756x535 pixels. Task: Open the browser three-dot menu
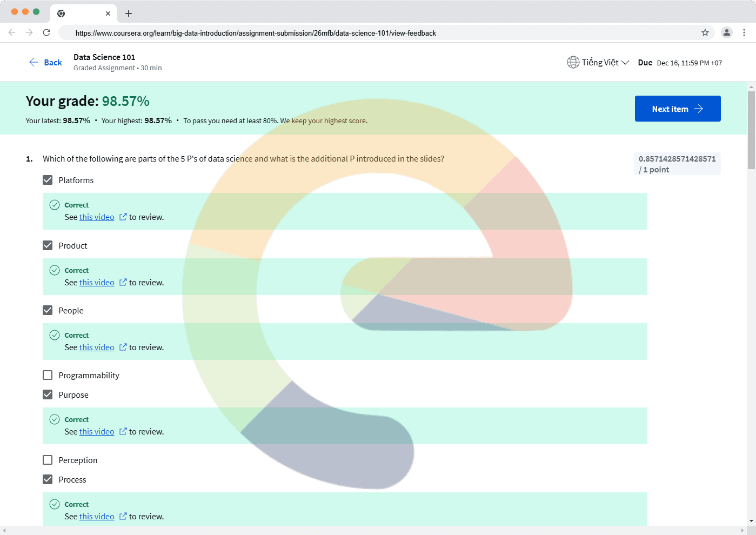point(744,32)
